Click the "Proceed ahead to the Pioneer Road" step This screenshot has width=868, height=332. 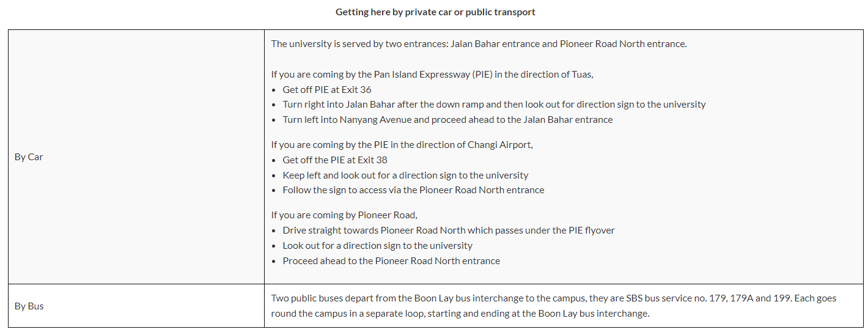tap(391, 261)
